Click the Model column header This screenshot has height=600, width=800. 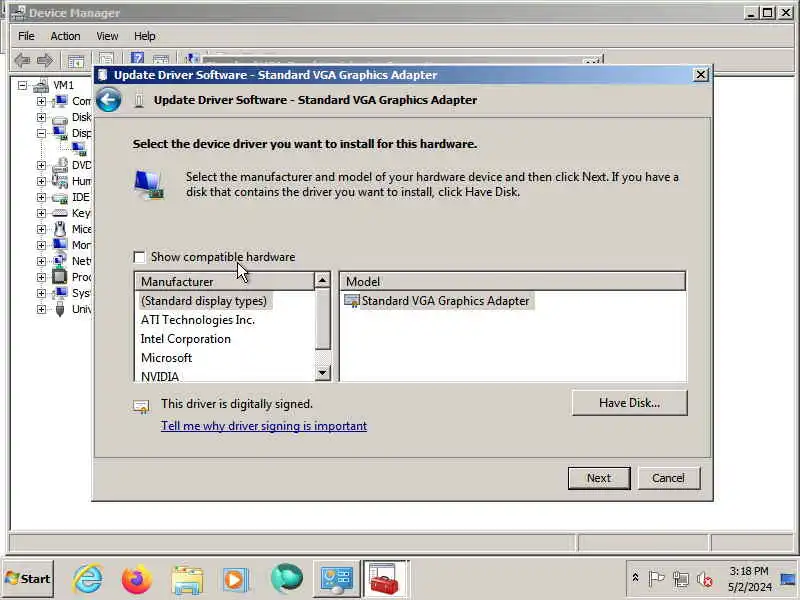pos(513,282)
